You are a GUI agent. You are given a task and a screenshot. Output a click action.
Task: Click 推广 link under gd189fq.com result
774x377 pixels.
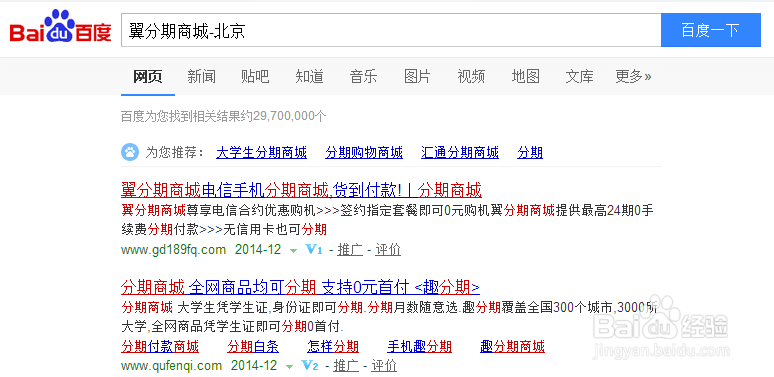pos(350,250)
